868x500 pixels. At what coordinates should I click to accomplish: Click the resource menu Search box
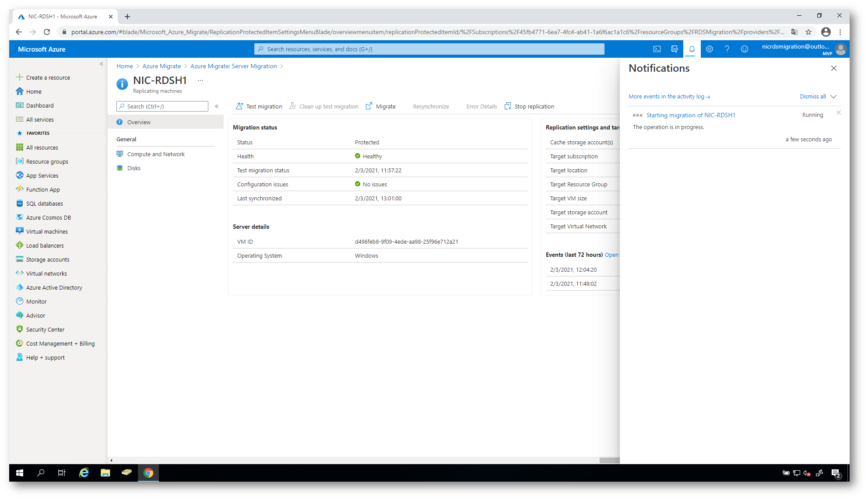click(x=162, y=106)
